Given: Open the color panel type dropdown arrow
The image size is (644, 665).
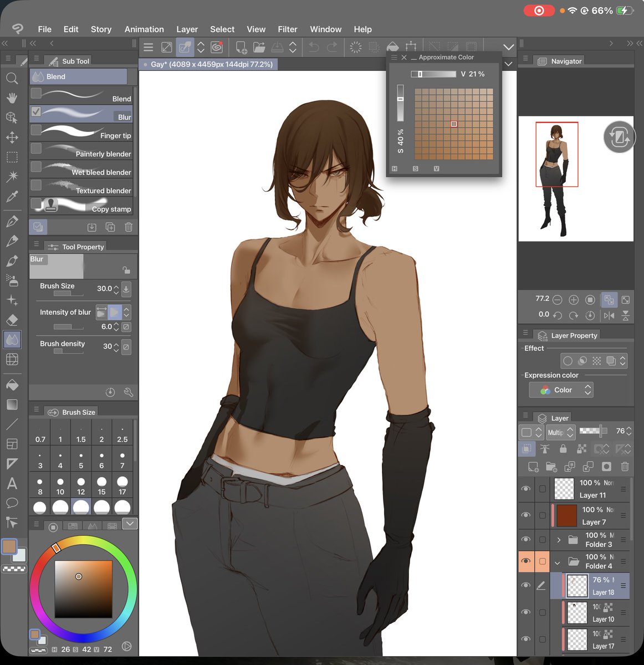Looking at the screenshot, I should 130,524.
